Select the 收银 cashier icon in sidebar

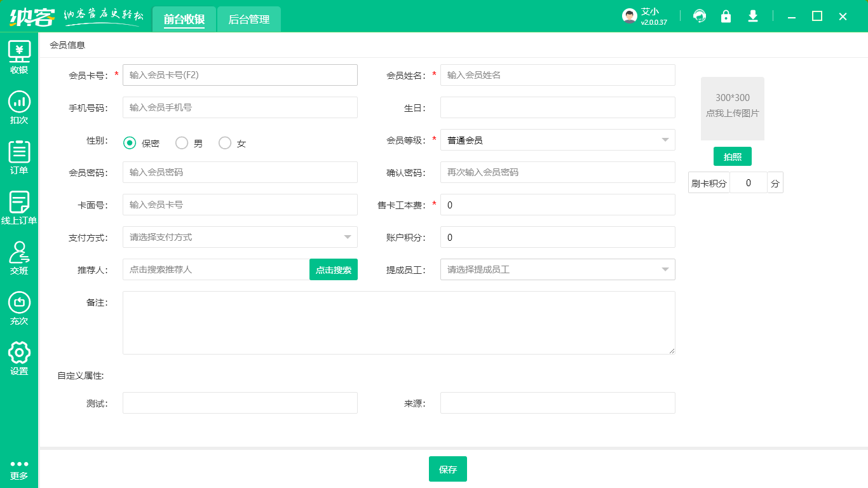19,57
